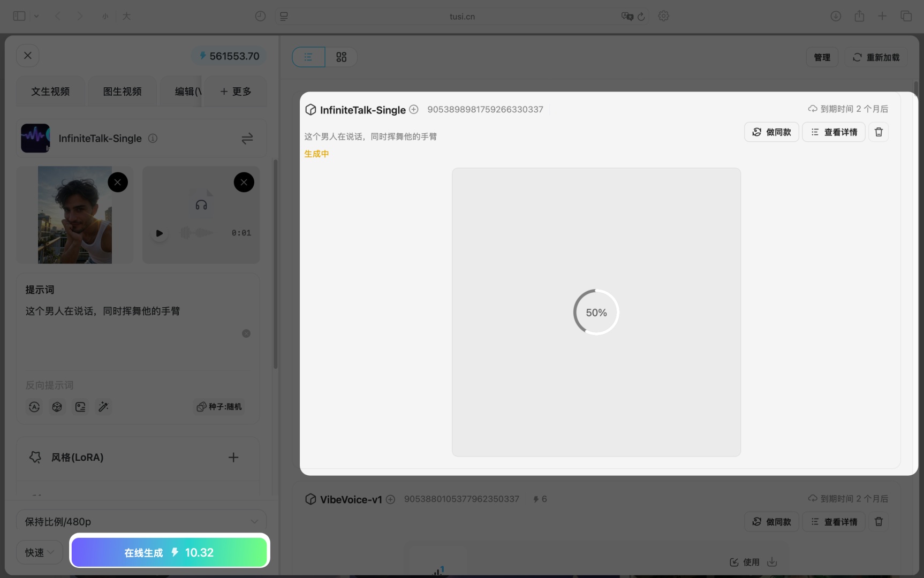This screenshot has width=924, height=578.
Task: Switch to list view layout
Action: point(308,57)
